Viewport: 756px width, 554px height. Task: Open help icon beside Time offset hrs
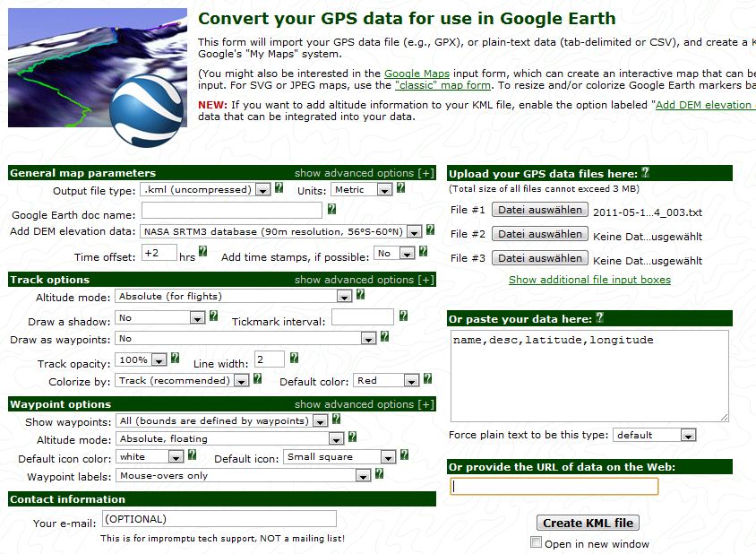[x=203, y=251]
